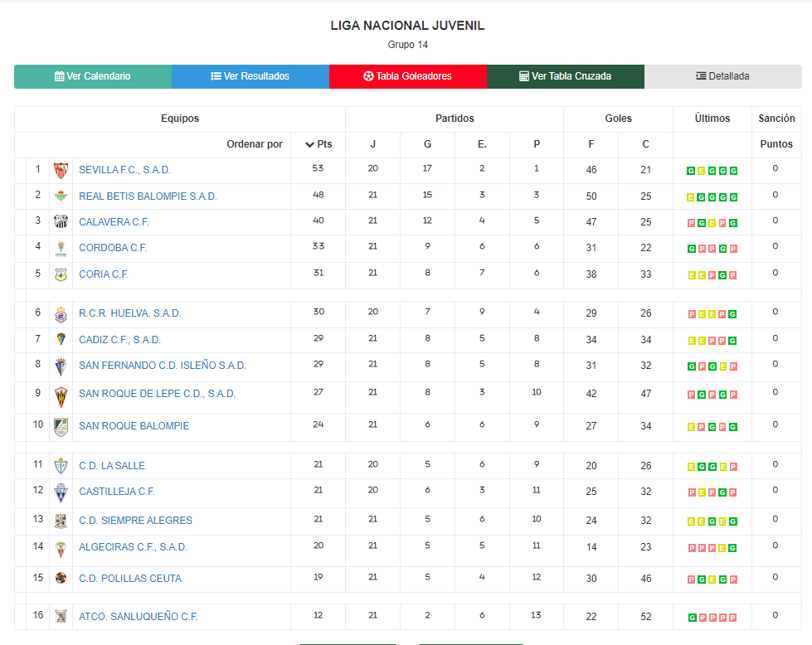Click the Calavera C.F. crest icon

61,222
